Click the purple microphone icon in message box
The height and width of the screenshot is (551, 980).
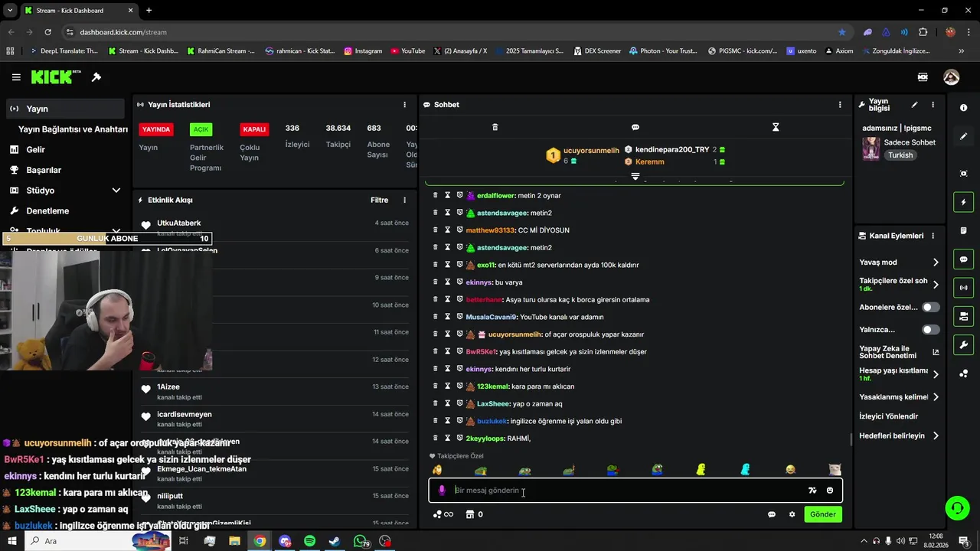click(442, 491)
